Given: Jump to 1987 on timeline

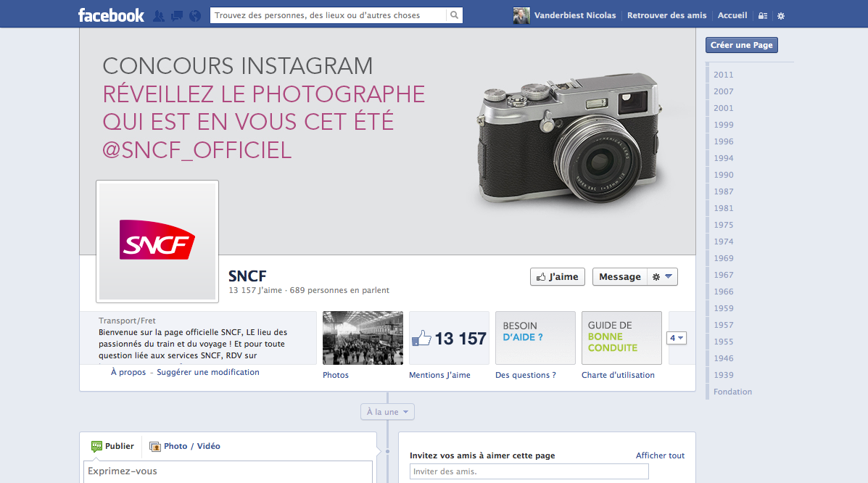Looking at the screenshot, I should [x=723, y=191].
